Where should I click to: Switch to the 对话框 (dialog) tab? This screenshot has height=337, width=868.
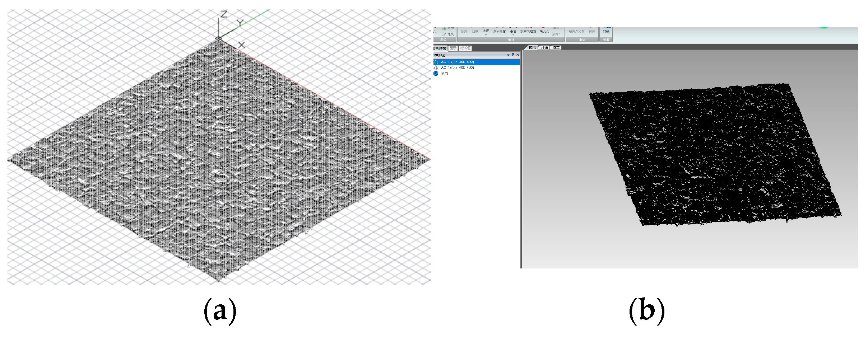(465, 48)
